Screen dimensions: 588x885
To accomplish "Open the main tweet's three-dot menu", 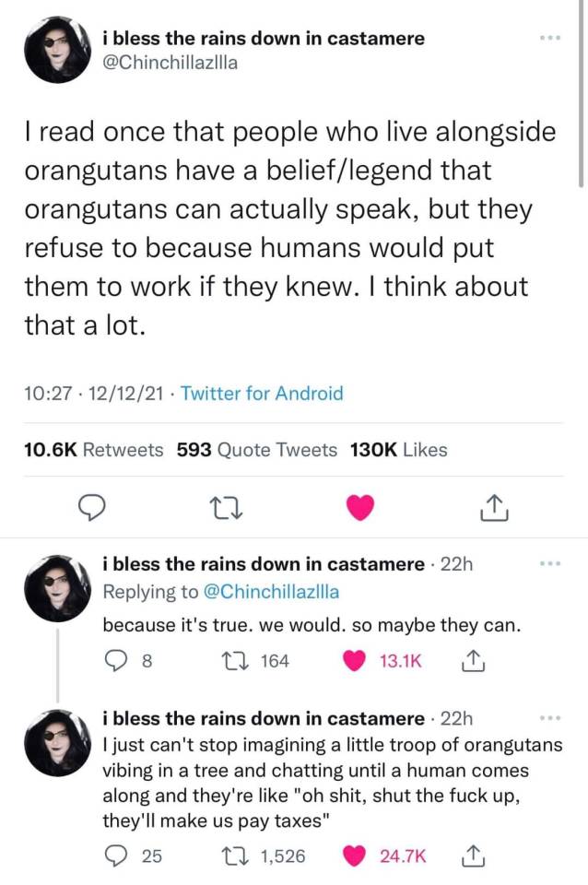I will click(x=551, y=38).
